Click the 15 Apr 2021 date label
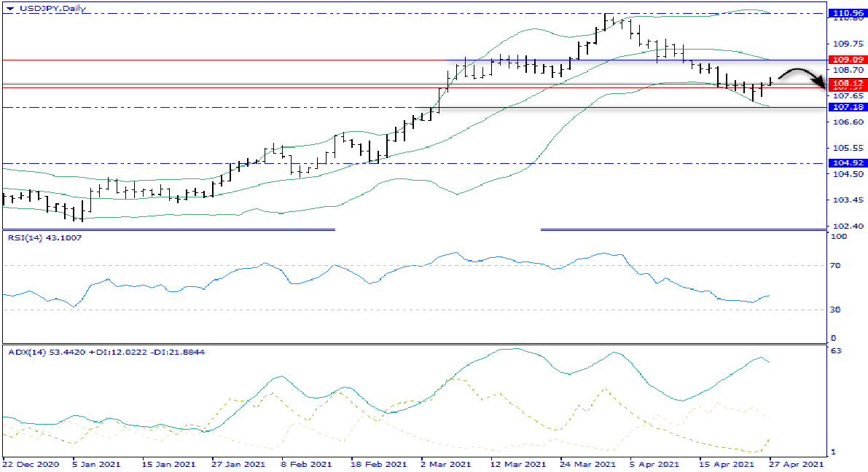Image resolution: width=868 pixels, height=472 pixels. [726, 463]
